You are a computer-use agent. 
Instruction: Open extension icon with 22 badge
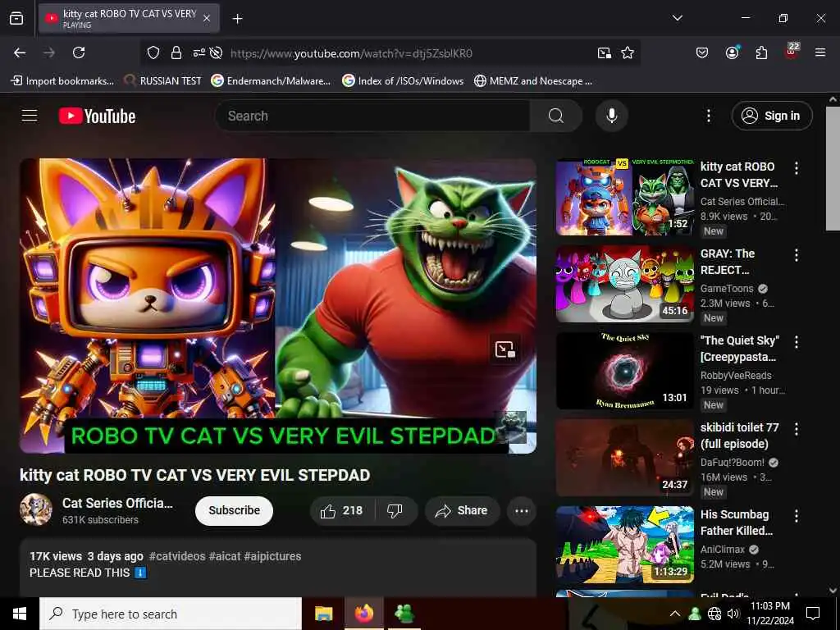click(x=792, y=52)
